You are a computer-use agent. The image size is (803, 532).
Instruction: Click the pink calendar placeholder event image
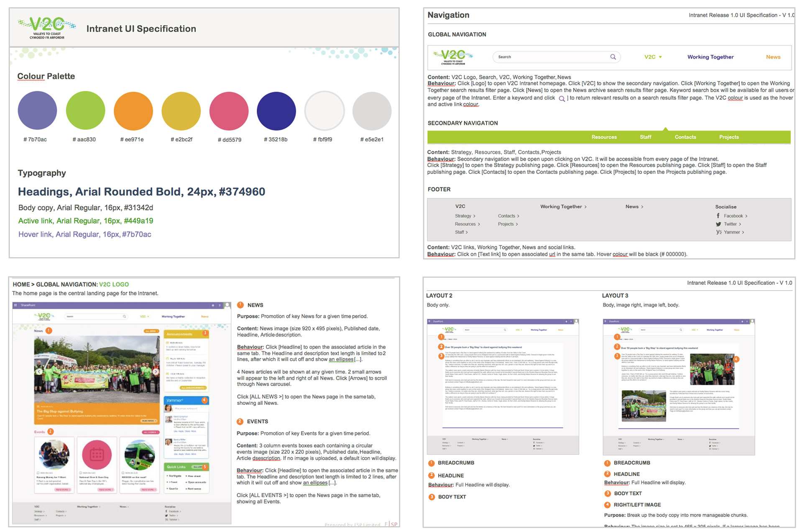[x=97, y=454]
